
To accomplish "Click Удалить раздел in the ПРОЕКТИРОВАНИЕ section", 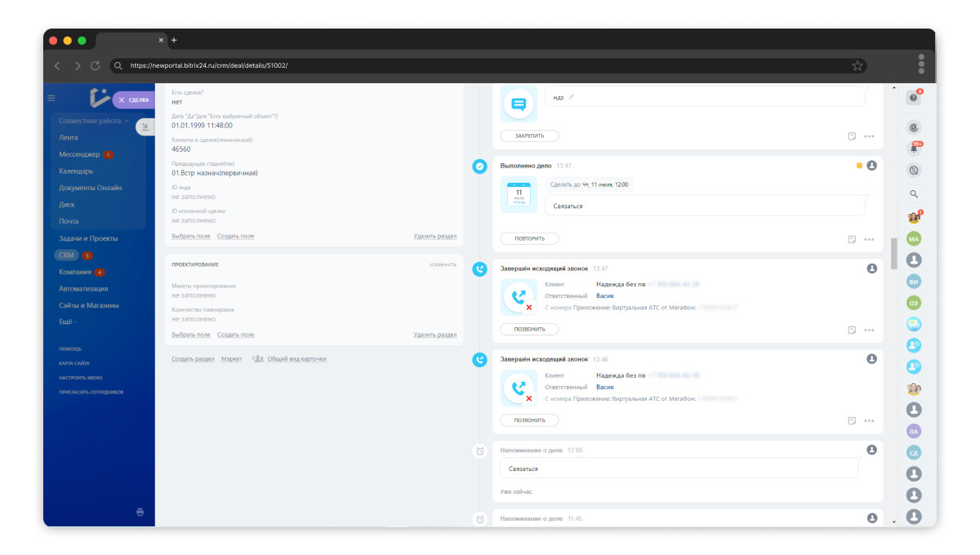I will click(435, 335).
